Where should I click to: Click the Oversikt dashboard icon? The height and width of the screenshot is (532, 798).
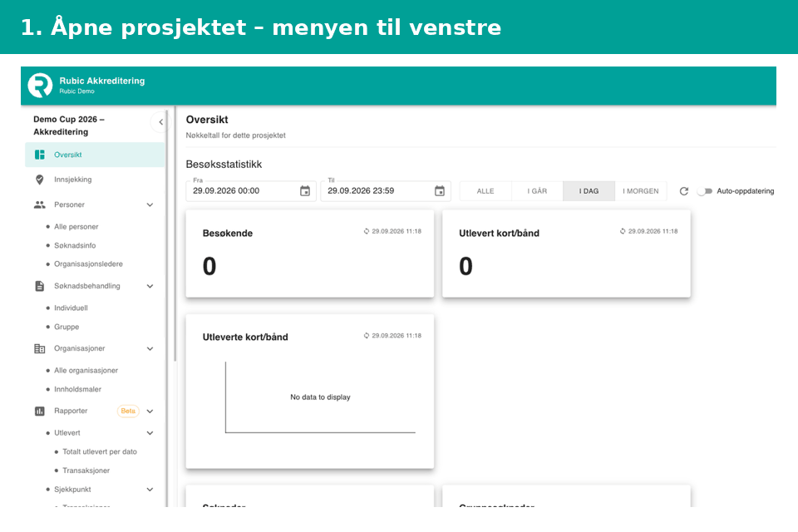[x=40, y=155]
